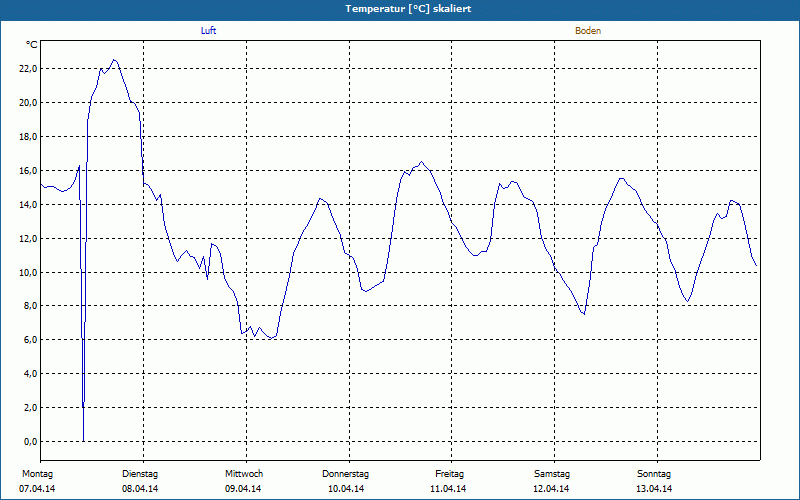This screenshot has width=800, height=500.
Task: Click the '0,0' y-axis value
Action: coord(30,441)
